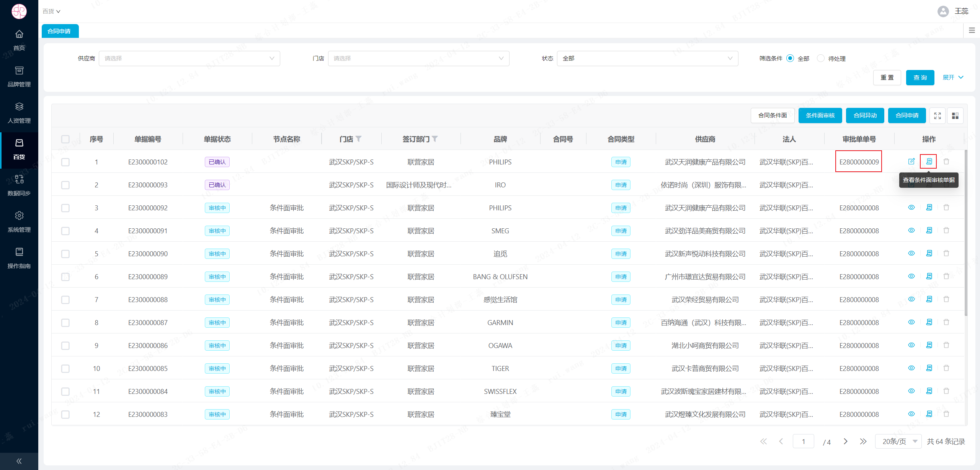Image resolution: width=980 pixels, height=470 pixels.
Task: Click supplier 武汉卡普商贸有限公司
Action: coord(705,369)
